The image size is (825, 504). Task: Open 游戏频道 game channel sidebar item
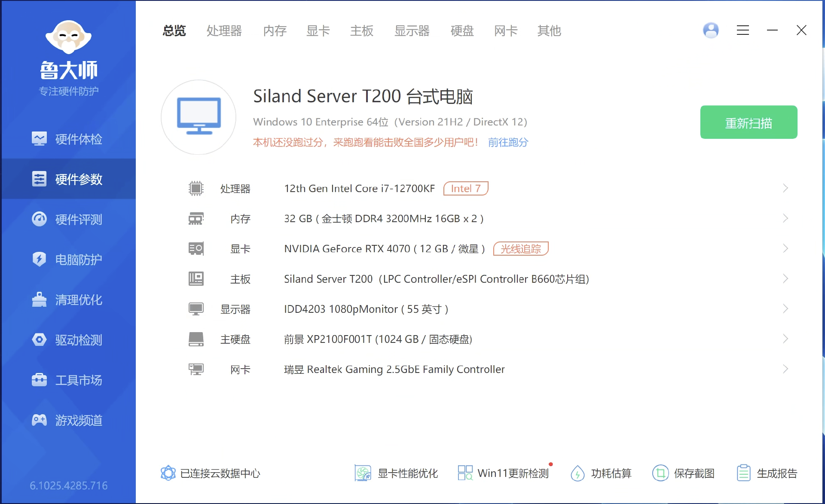69,420
